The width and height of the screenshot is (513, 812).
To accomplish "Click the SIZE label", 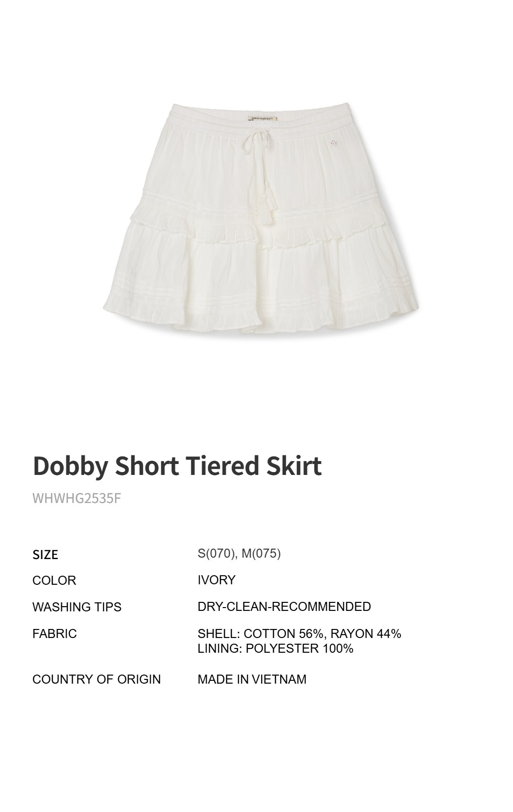I will (45, 554).
